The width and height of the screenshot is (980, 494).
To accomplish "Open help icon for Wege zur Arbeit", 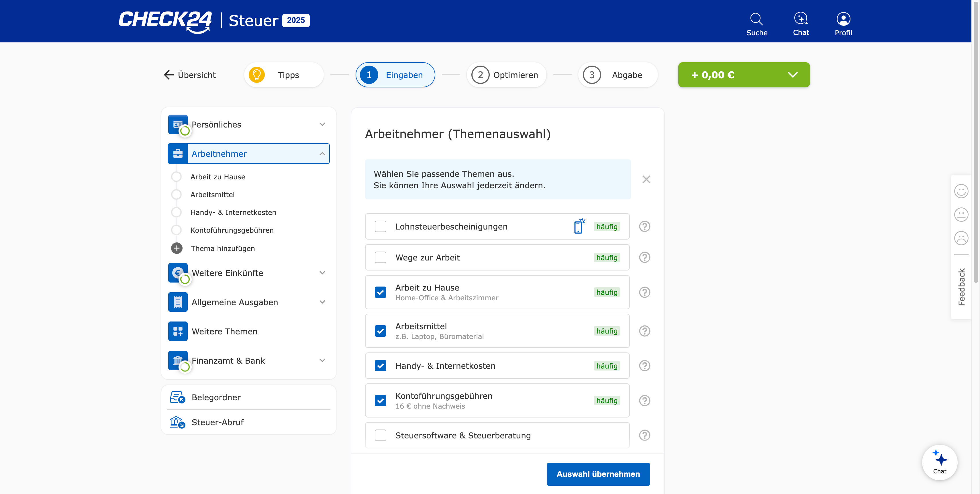I will coord(644,257).
